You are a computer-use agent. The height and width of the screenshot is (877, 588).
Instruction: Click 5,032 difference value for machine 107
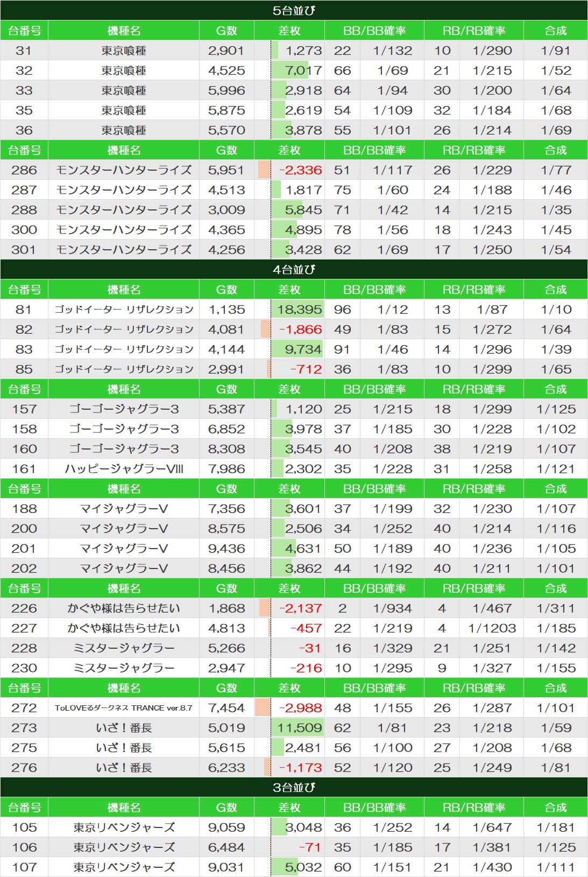tap(303, 867)
